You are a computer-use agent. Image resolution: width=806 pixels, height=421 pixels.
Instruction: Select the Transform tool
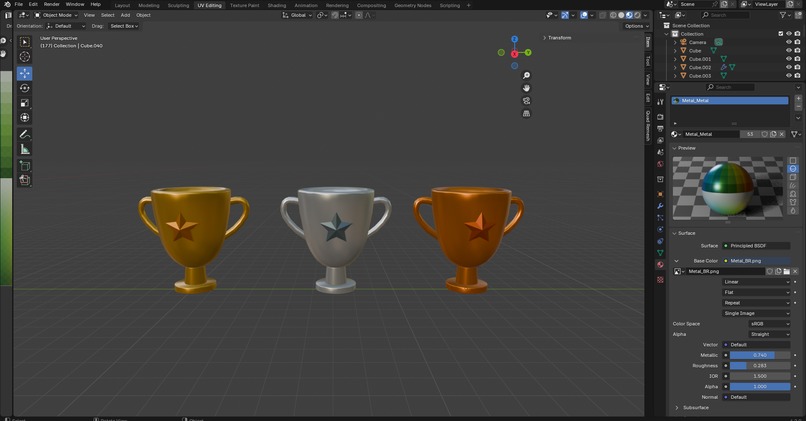tap(25, 118)
